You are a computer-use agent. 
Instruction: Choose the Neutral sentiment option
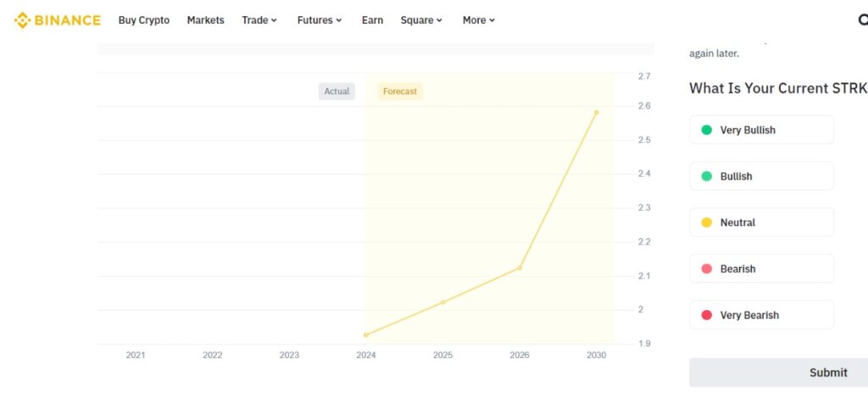[761, 223]
